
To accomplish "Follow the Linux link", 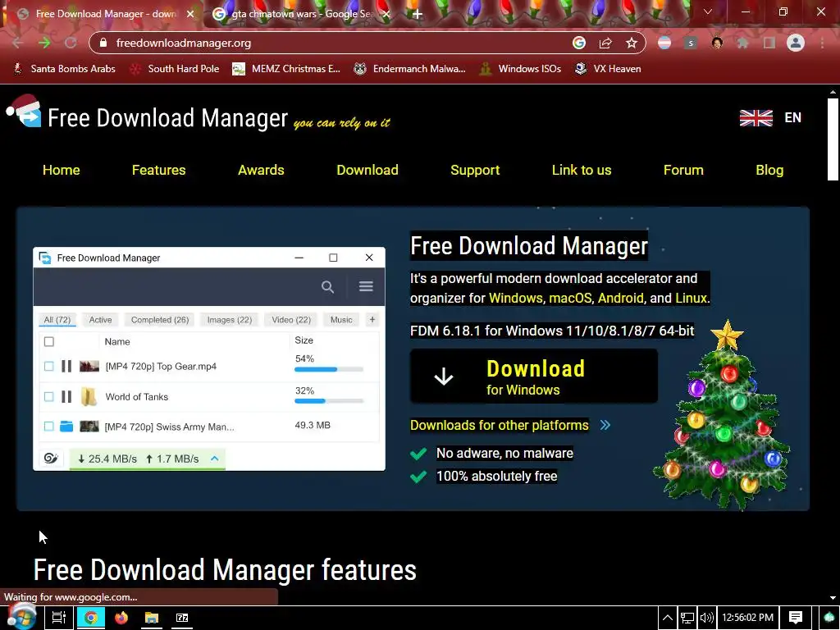I will (691, 298).
